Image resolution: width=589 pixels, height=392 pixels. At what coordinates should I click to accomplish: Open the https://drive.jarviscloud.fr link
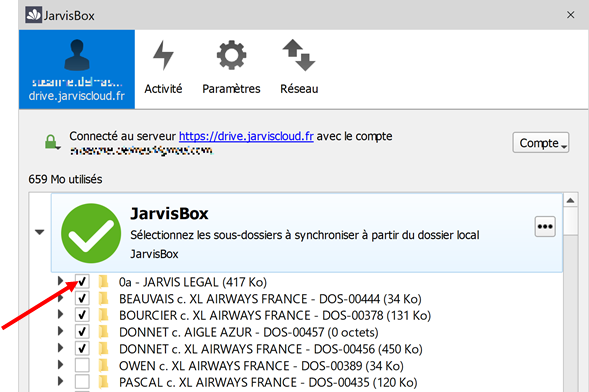(x=246, y=136)
